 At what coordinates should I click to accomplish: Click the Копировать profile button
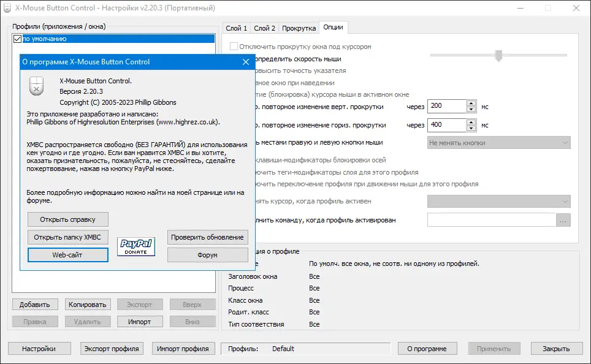(88, 305)
